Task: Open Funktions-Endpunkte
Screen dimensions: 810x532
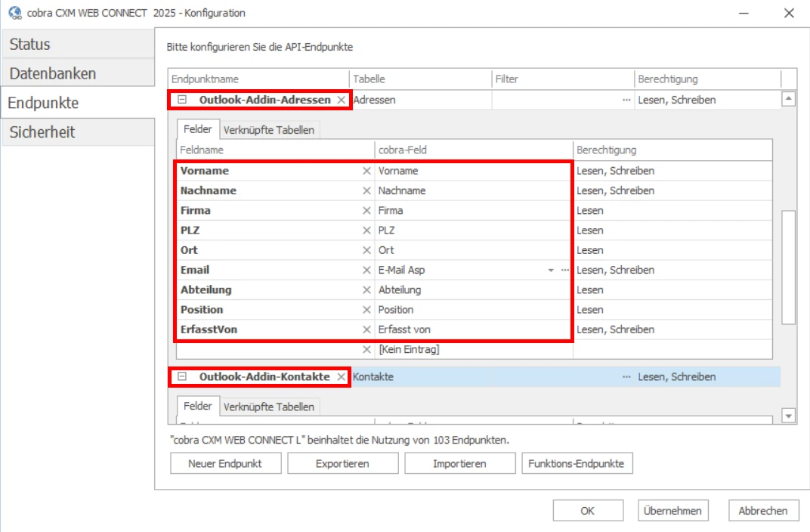Action: pos(577,463)
